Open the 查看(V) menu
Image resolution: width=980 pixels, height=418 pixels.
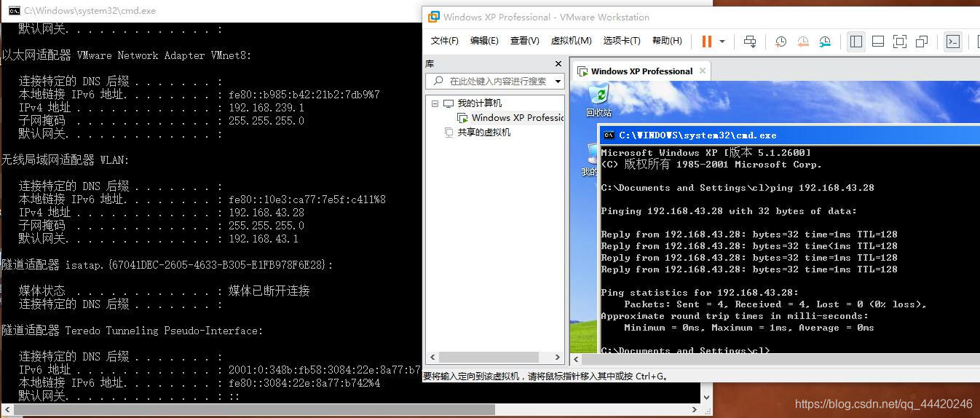pos(524,41)
